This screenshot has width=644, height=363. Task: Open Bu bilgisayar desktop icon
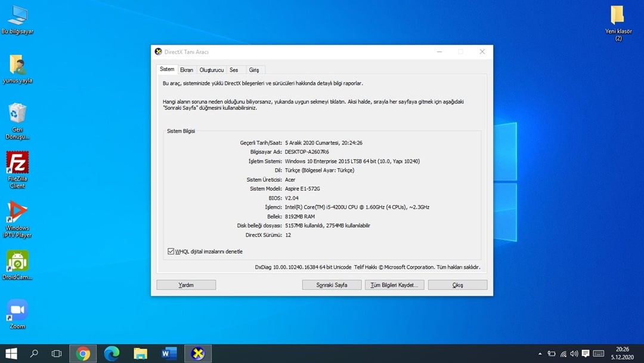point(17,20)
